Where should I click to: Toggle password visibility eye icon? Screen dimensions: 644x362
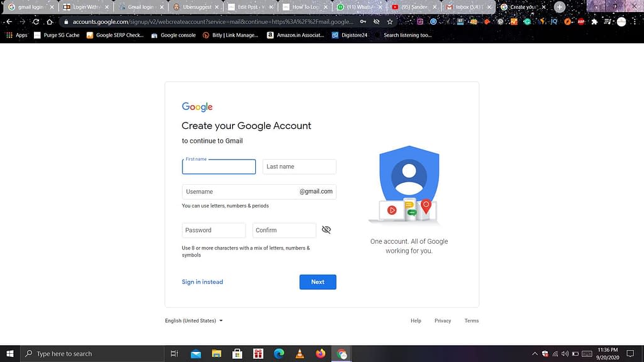click(326, 230)
